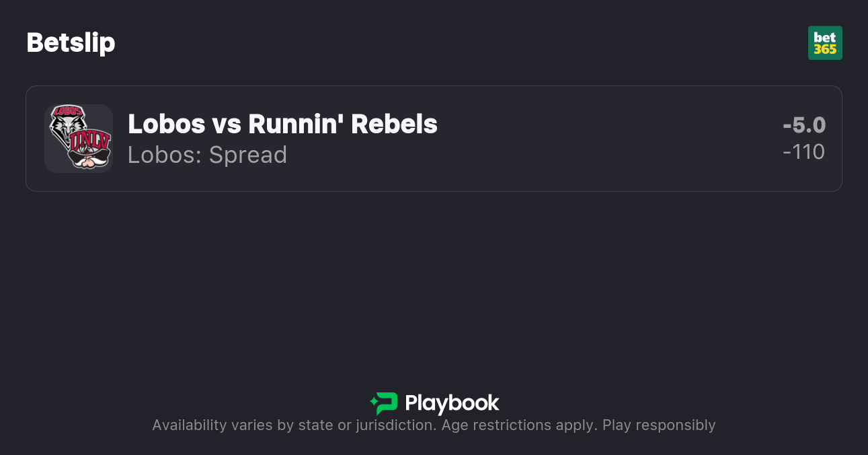868x455 pixels.
Task: Click the vs word in matchup title
Action: [x=227, y=124]
